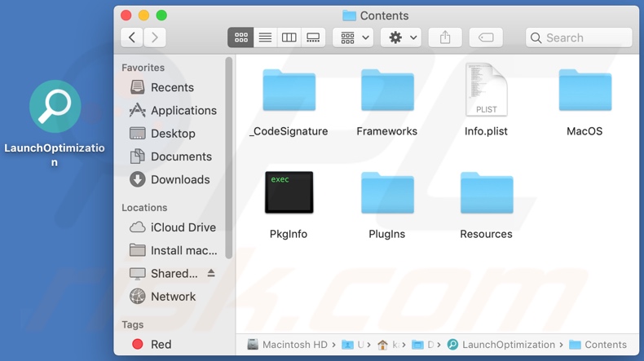This screenshot has width=644, height=361.
Task: Select the Info.plist file icon
Action: click(x=487, y=90)
